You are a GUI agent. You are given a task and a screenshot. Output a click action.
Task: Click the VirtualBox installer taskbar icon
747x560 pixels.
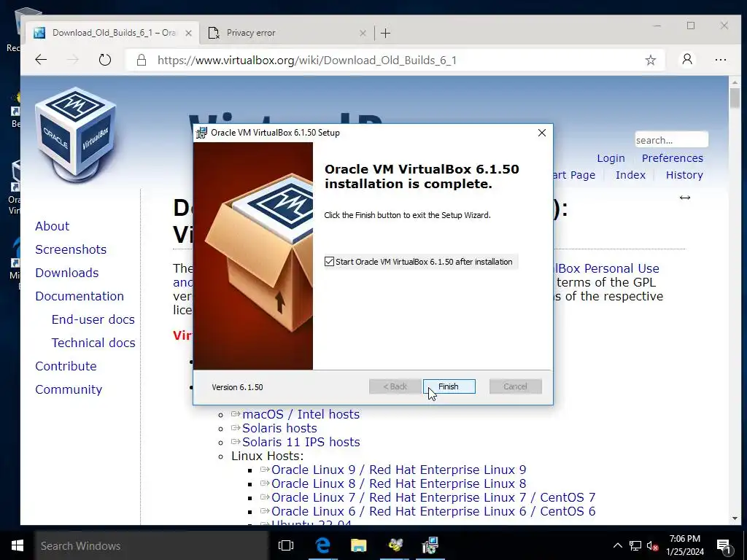(x=430, y=545)
